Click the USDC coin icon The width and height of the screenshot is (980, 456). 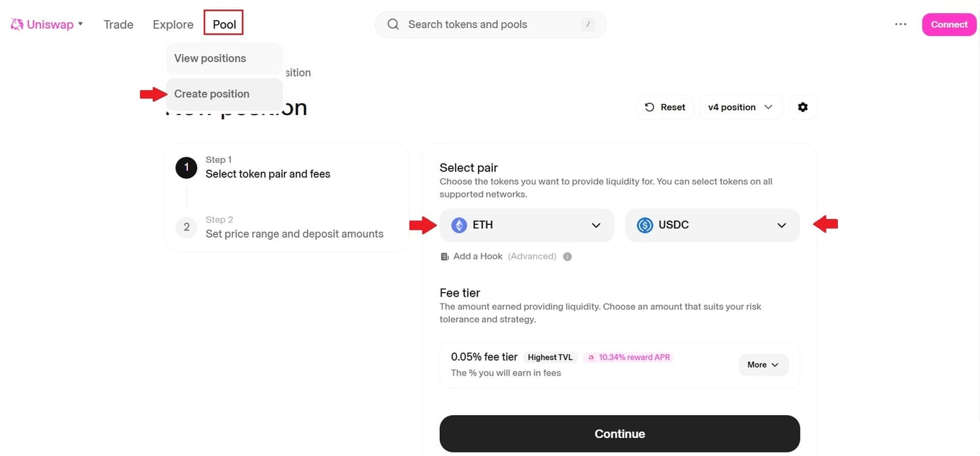pyautogui.click(x=644, y=225)
